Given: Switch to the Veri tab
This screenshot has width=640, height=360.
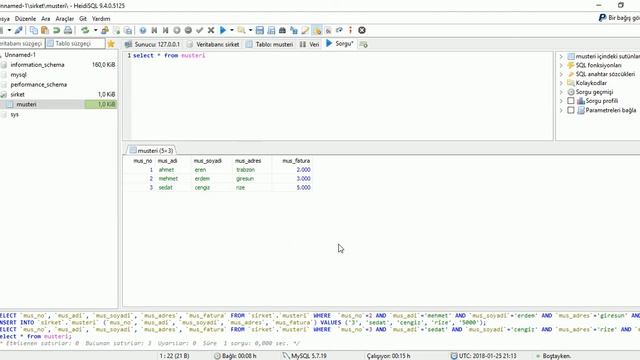Looking at the screenshot, I should coord(309,44).
